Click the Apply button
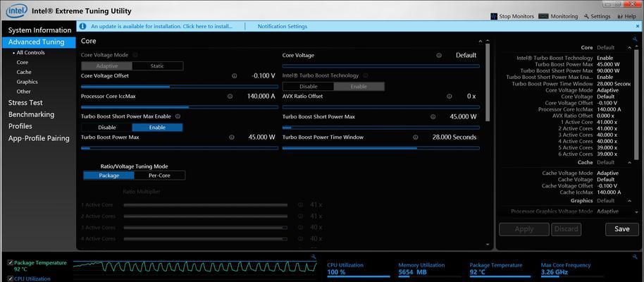This screenshot has height=282, width=644. pos(524,229)
